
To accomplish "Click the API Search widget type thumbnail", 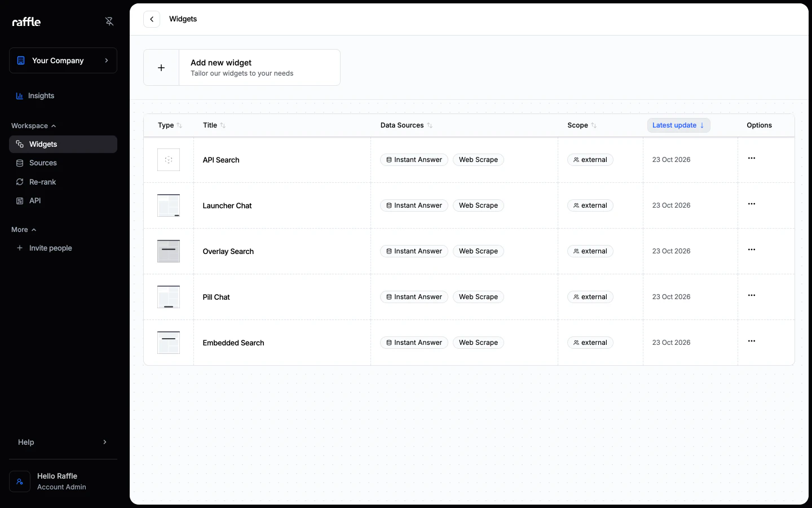I will [x=169, y=160].
